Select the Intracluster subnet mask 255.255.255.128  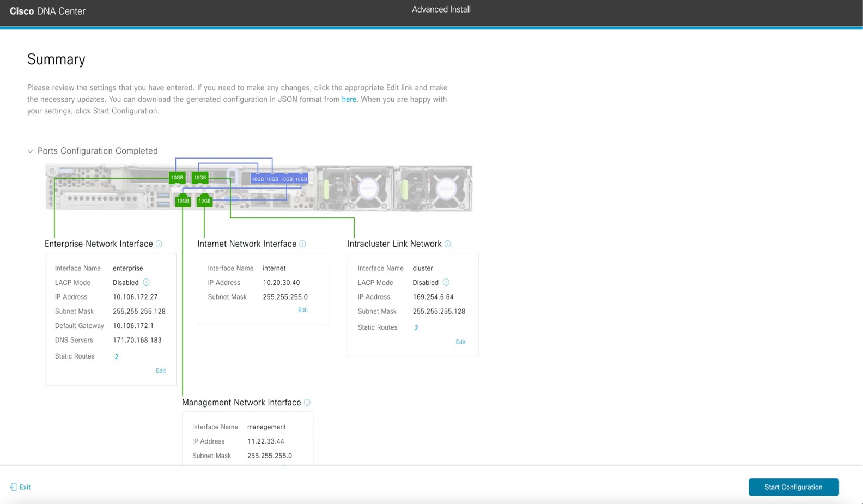439,311
